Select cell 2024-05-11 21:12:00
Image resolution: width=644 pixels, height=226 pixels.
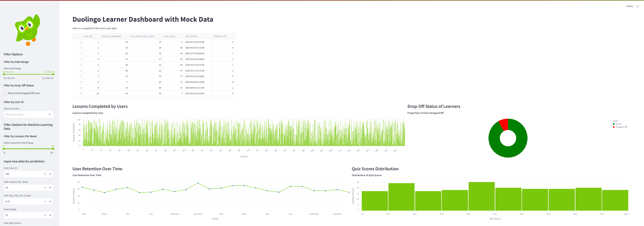point(198,71)
